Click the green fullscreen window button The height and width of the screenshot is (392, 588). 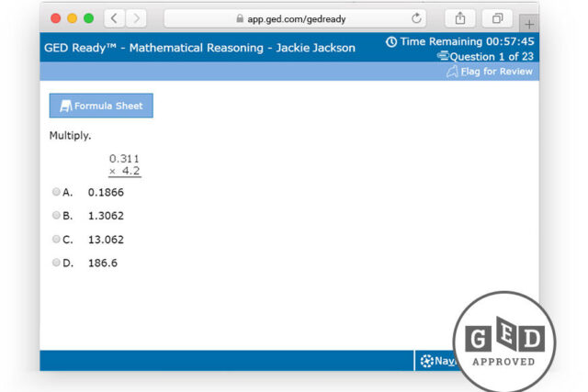coord(89,18)
